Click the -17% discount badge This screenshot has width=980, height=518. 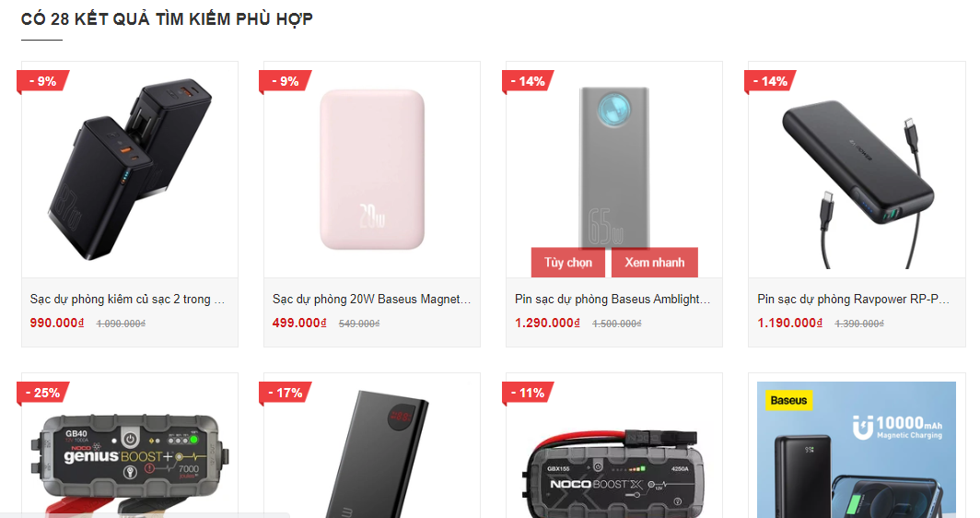click(285, 393)
